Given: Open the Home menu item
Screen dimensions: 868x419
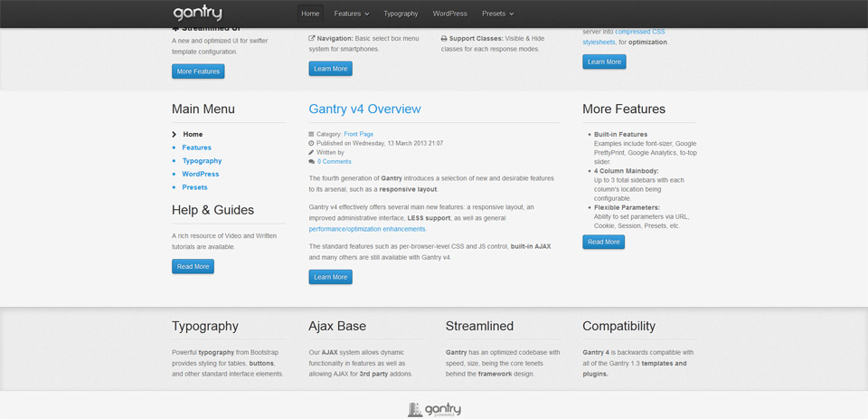Looking at the screenshot, I should (x=310, y=14).
